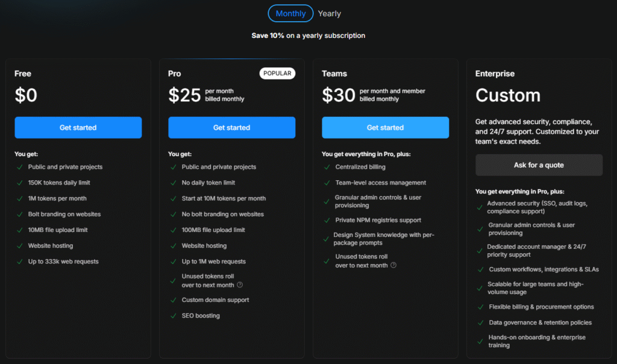Click checkmark beside Bolt branding on websites
This screenshot has height=364, width=617.
point(20,214)
